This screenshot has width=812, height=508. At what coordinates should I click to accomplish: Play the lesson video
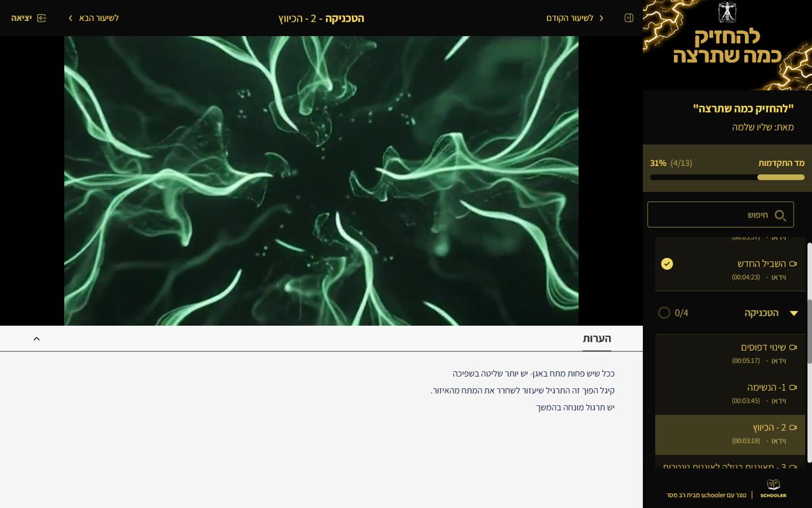[x=321, y=181]
